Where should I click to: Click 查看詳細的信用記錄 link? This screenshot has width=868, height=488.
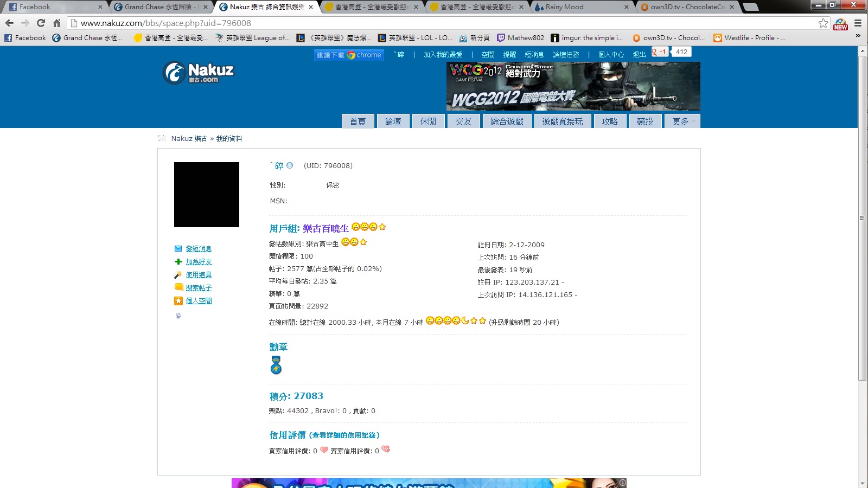click(x=344, y=435)
